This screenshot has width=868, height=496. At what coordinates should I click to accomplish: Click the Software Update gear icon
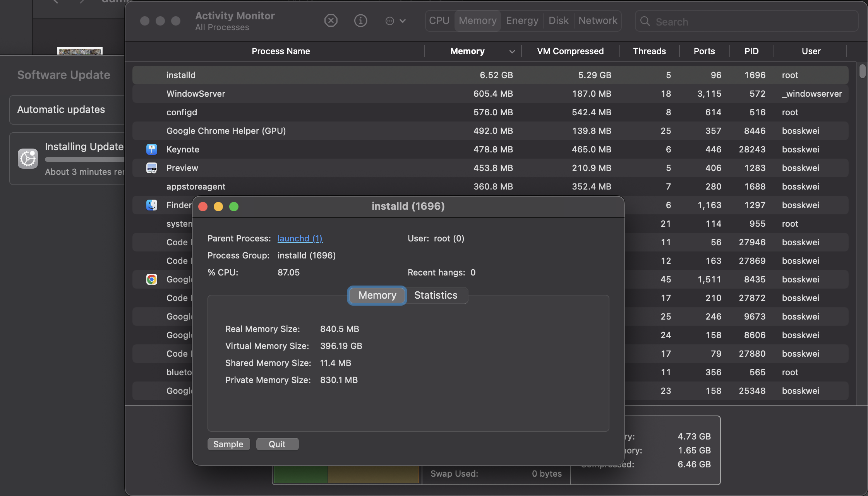coord(28,159)
